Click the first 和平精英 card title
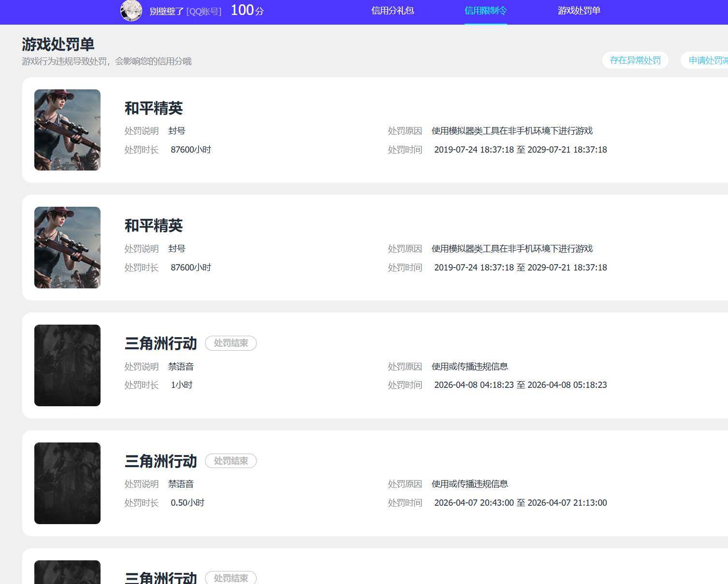The height and width of the screenshot is (584, 728). 154,108
